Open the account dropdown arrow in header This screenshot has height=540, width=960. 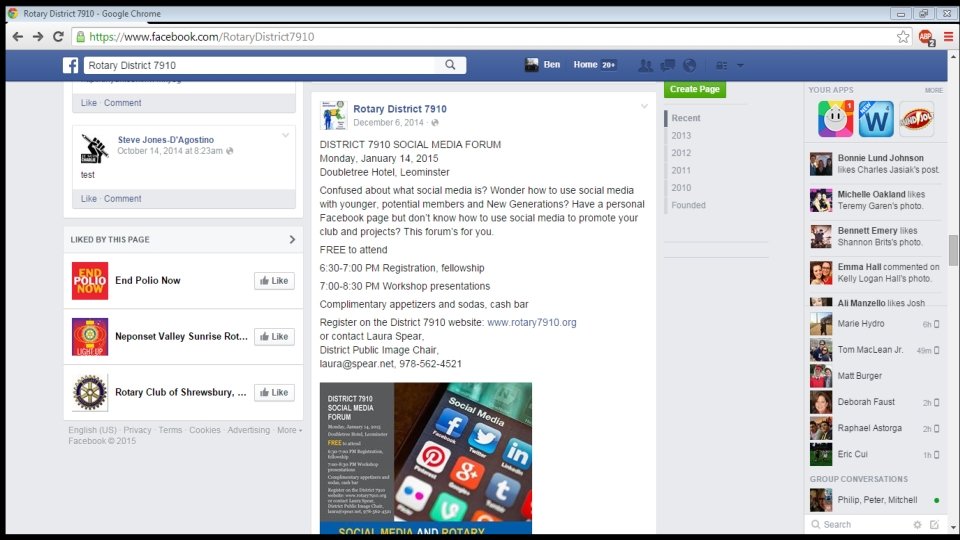[x=740, y=65]
